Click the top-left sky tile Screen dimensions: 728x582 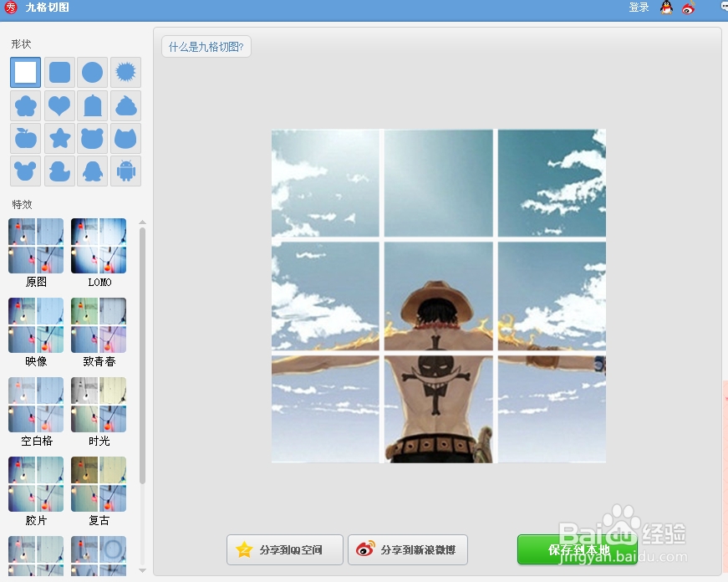pos(325,183)
